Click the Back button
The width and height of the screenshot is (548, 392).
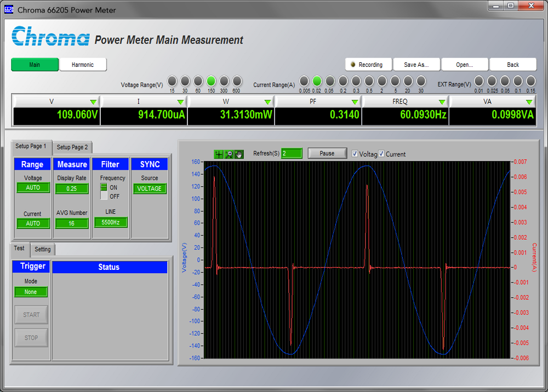click(x=513, y=65)
